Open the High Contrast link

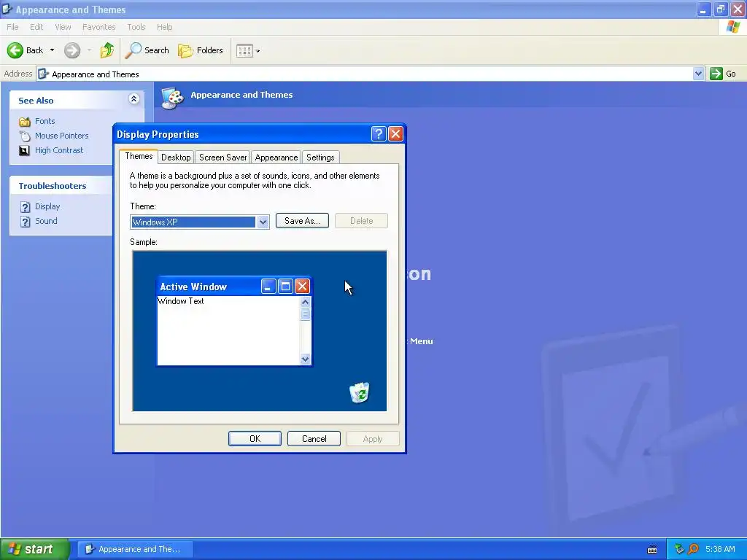coord(59,150)
